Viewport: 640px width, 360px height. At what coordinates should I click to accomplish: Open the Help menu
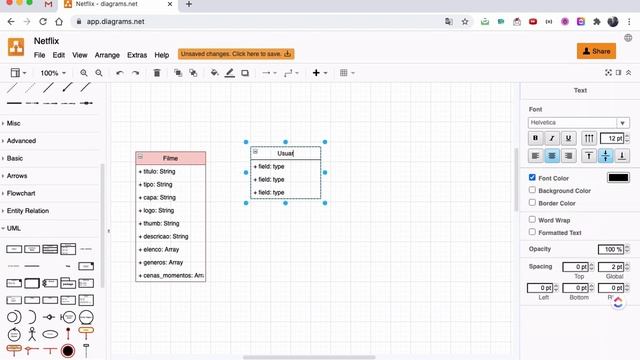coord(162,55)
